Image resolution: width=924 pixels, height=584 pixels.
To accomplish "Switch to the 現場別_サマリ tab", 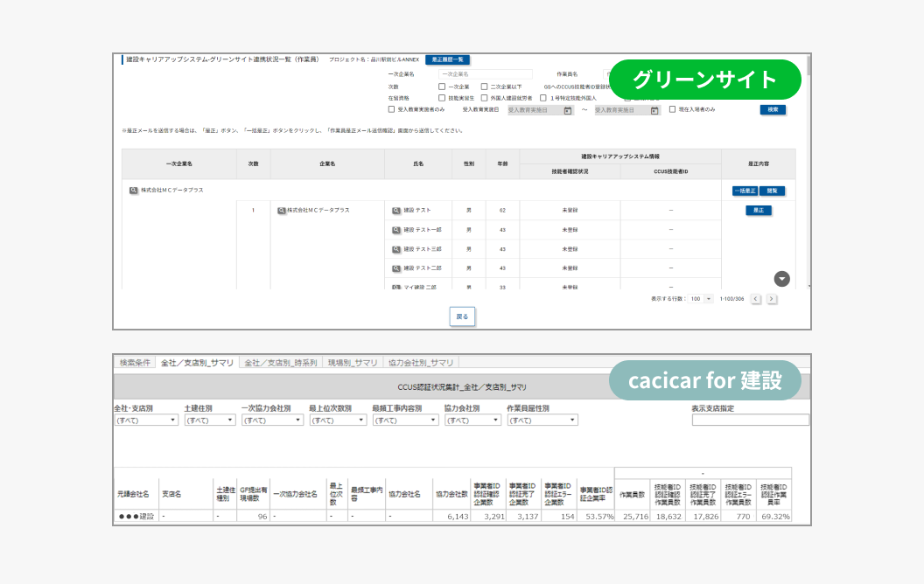I will (x=353, y=363).
